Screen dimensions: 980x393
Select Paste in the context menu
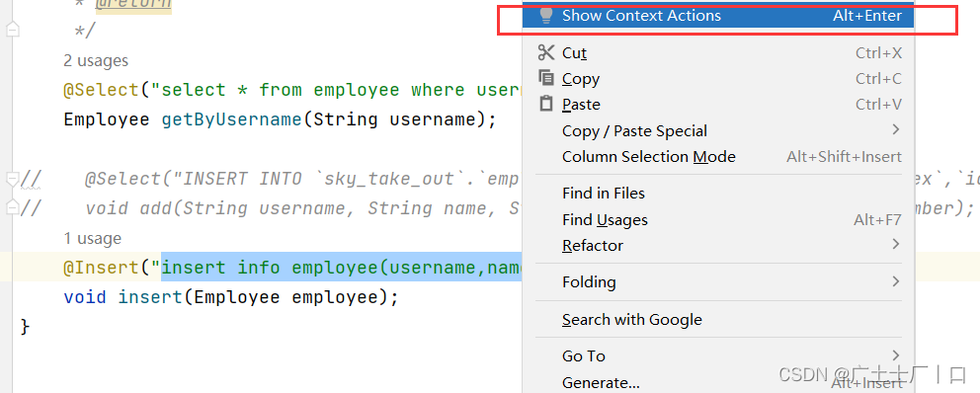coord(718,105)
